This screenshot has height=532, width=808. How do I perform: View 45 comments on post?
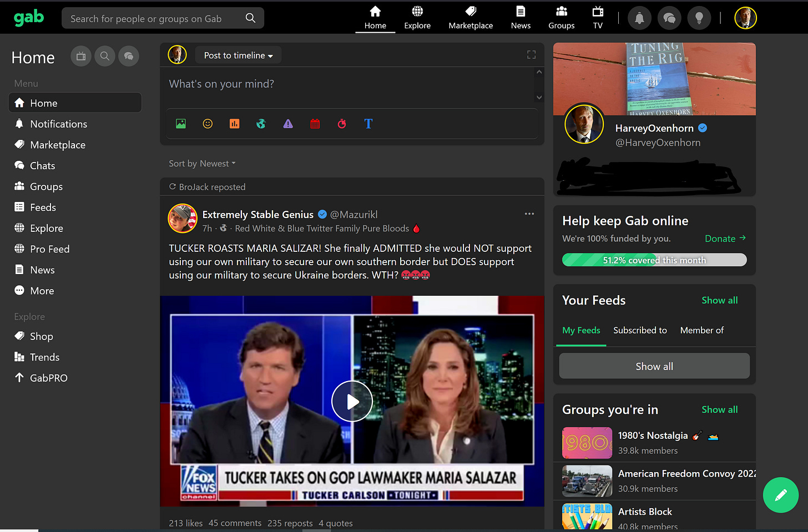pyautogui.click(x=235, y=523)
